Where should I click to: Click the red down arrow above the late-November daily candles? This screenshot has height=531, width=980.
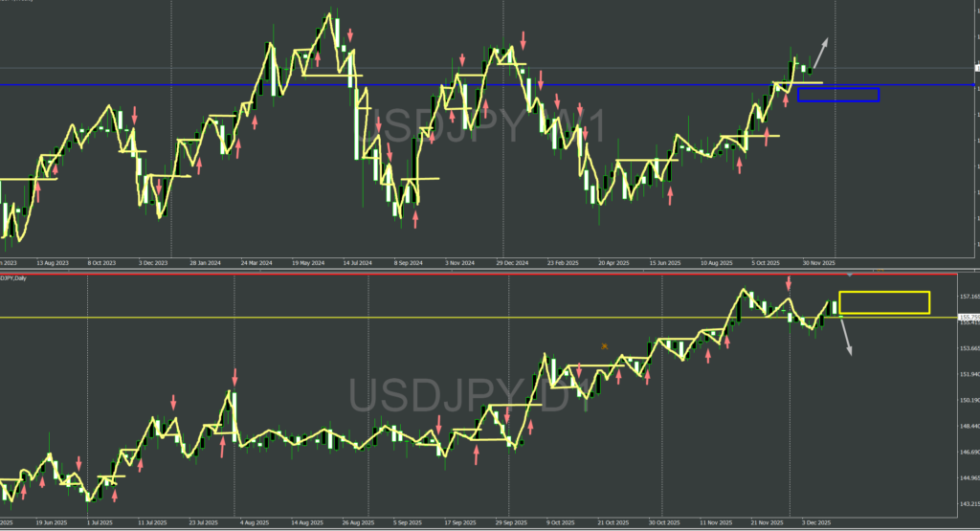click(789, 283)
